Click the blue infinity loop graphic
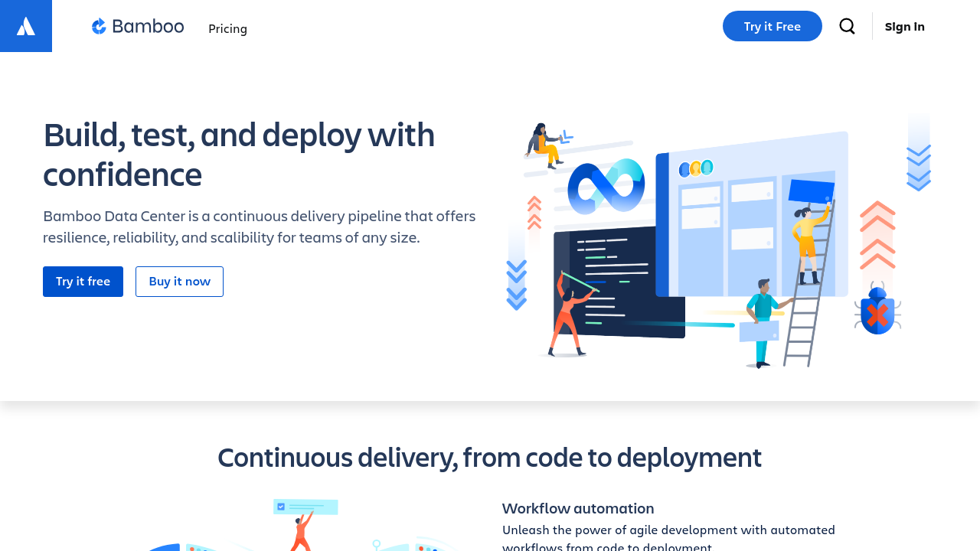 pos(606,186)
